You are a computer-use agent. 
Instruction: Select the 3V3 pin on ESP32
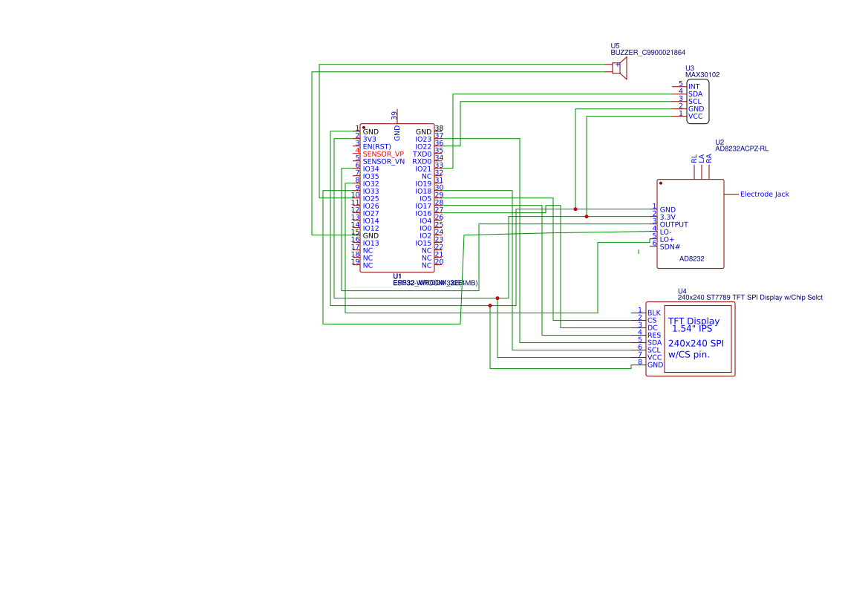[369, 140]
